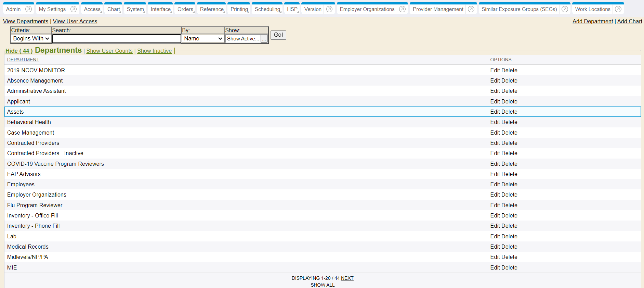Click the ellipsis button beside Show Active
Screen dimensions: 644x288
(264, 39)
